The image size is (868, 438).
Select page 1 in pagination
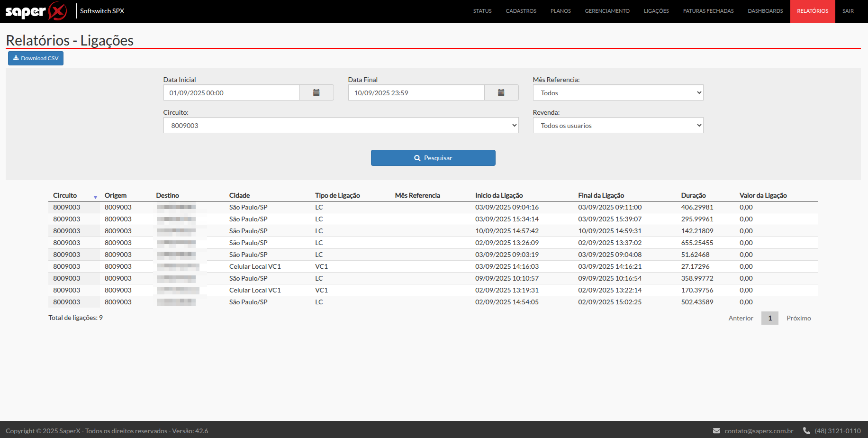click(770, 318)
